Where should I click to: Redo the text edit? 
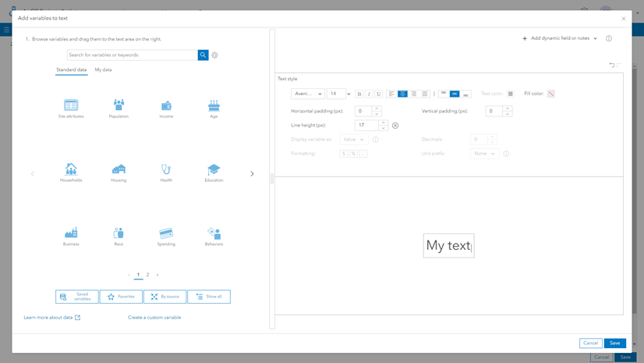click(x=618, y=65)
